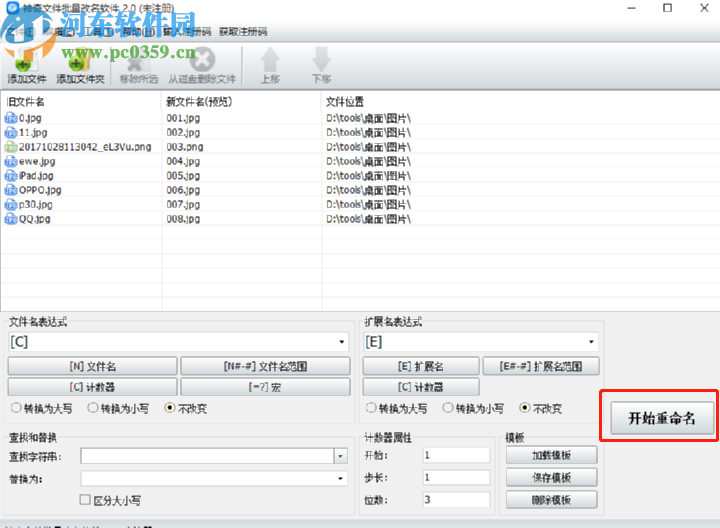Insert the [E] 扩展名 tag
This screenshot has width=720, height=528.
click(421, 366)
